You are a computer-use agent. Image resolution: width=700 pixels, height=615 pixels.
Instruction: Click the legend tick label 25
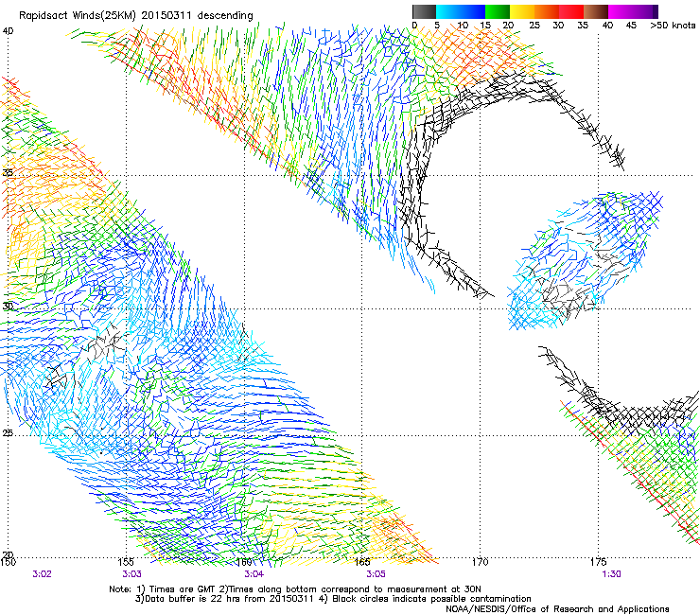pos(534,26)
